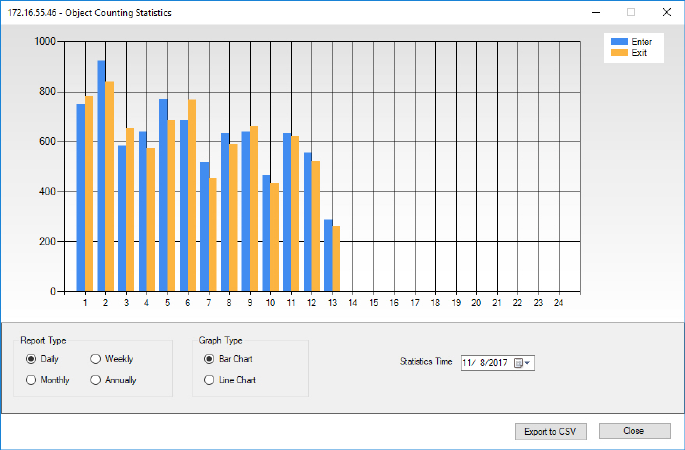The image size is (685, 450).
Task: Click the x-axis label 24
Action: coord(559,302)
